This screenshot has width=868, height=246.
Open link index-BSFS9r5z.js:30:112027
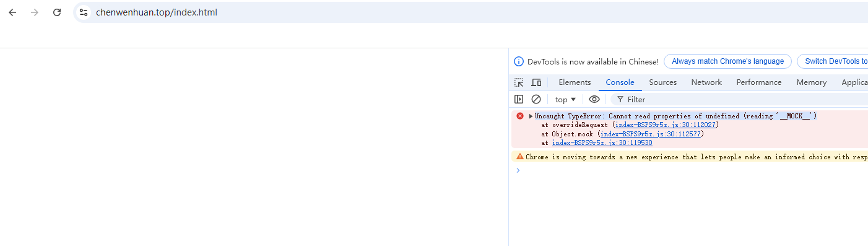pyautogui.click(x=666, y=125)
